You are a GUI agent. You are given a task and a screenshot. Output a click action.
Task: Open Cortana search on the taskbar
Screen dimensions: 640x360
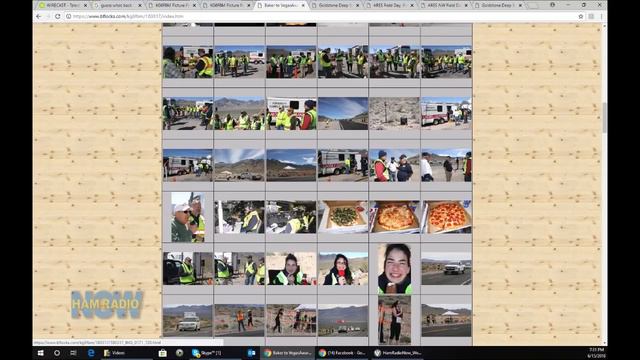[57, 353]
